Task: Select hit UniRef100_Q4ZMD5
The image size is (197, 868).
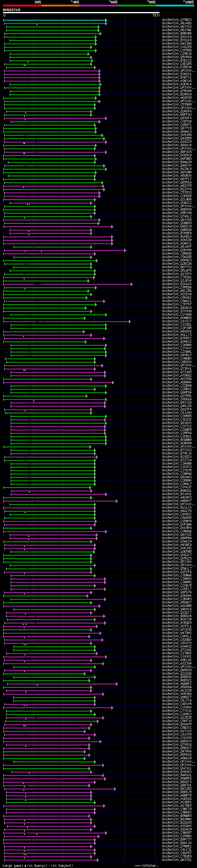Action: tap(177, 139)
